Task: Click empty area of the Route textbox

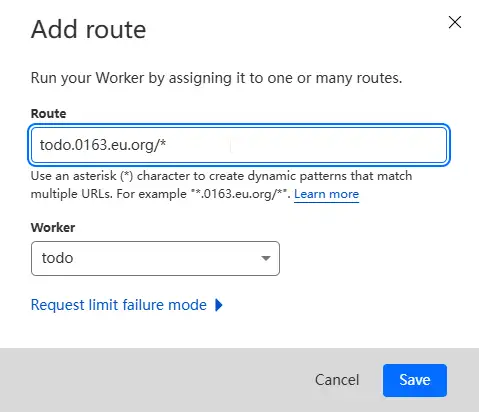Action: coord(307,145)
